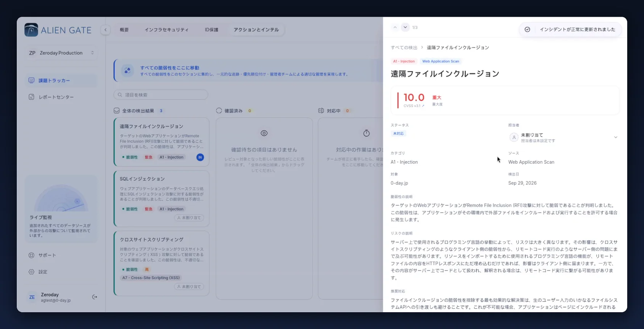Switch to the 概要 tab
The image size is (644, 329).
click(x=124, y=30)
